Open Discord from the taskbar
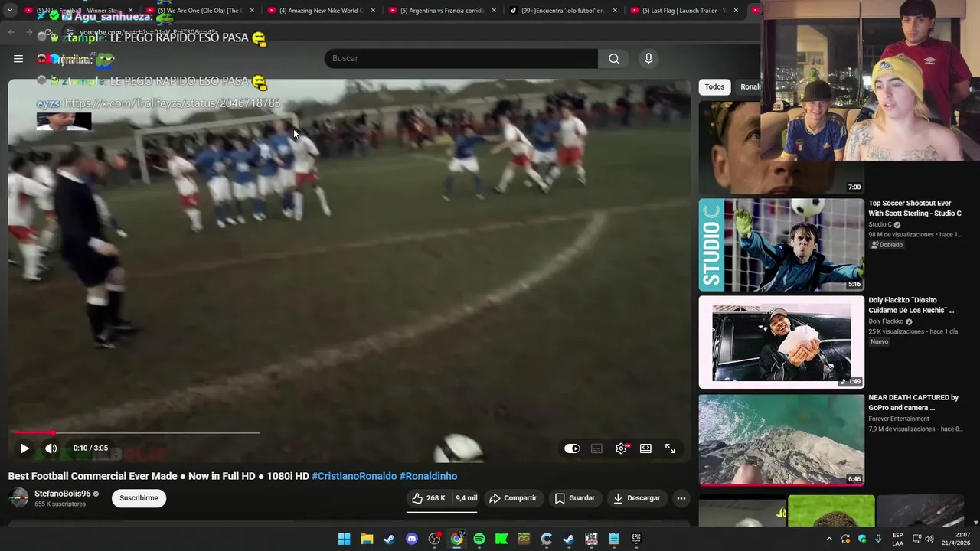The image size is (980, 551). [x=412, y=539]
